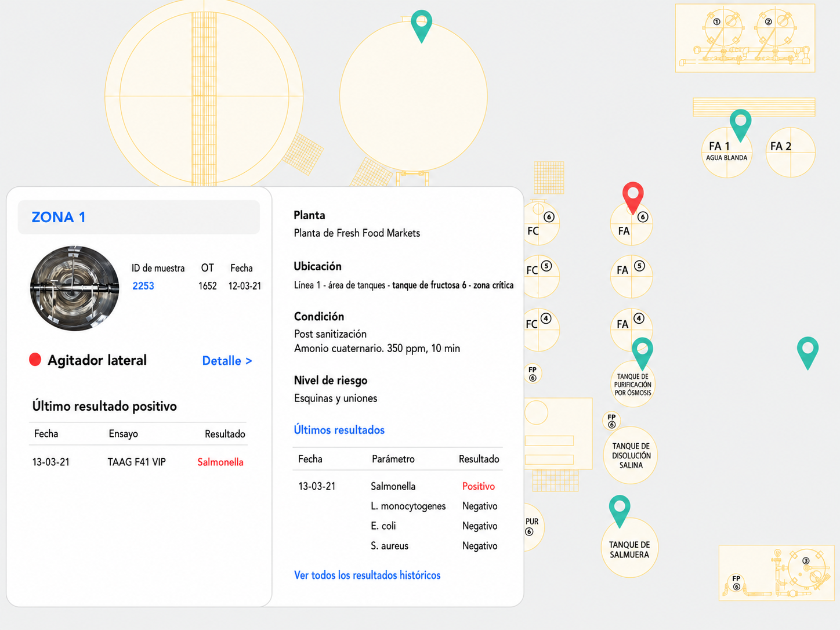Click the FC 5 tank on the map
This screenshot has width=840, height=630.
[541, 276]
